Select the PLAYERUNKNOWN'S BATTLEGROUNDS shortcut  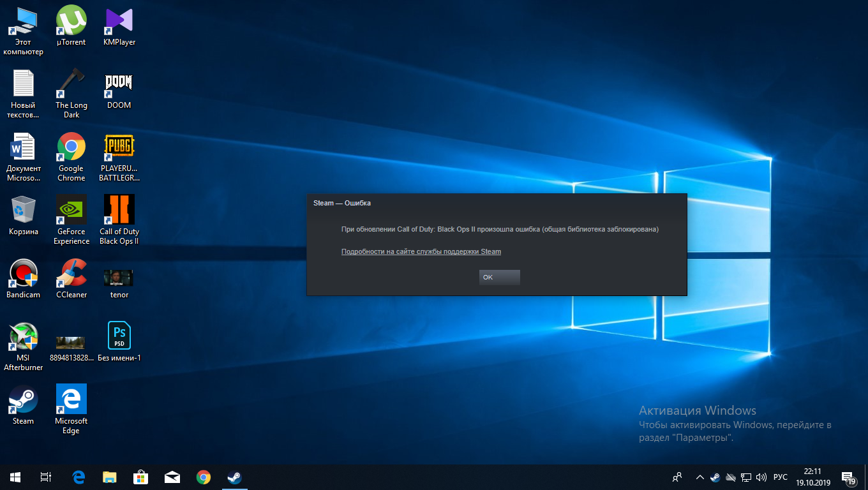click(119, 157)
